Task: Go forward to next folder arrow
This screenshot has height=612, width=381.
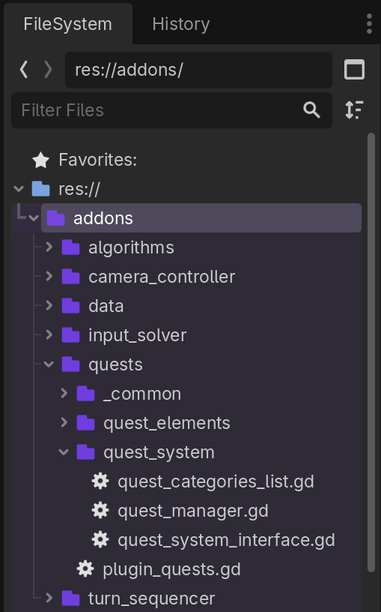Action: pyautogui.click(x=48, y=70)
